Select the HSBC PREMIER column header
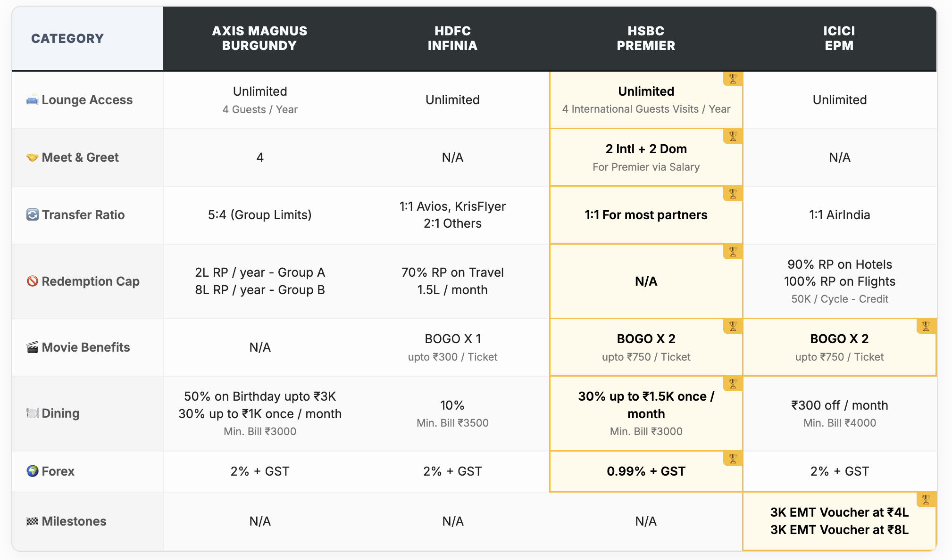This screenshot has height=560, width=952. 646,38
